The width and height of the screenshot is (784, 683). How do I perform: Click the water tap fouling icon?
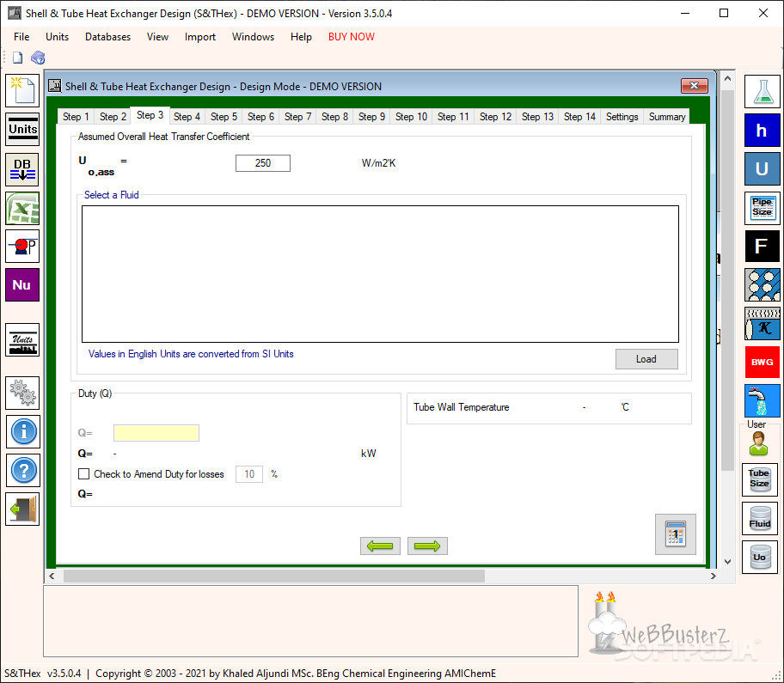762,400
